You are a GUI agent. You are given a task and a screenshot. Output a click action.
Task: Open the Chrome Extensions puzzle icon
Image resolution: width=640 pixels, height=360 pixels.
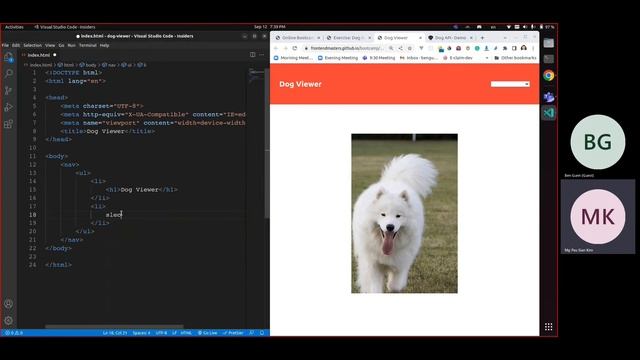pyautogui.click(x=505, y=48)
